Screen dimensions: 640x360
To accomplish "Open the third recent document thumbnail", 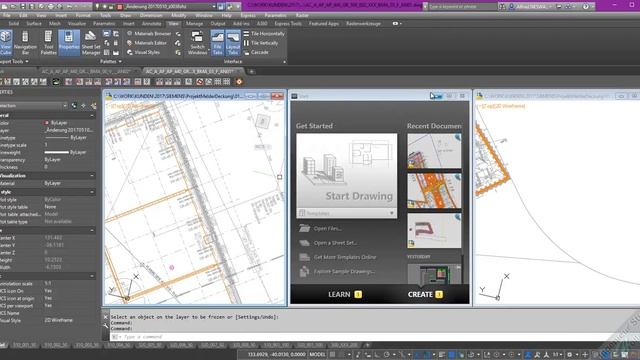I will pos(434,231).
